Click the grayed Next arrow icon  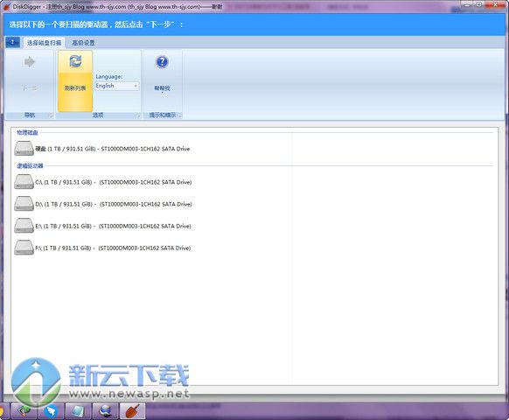tap(30, 62)
